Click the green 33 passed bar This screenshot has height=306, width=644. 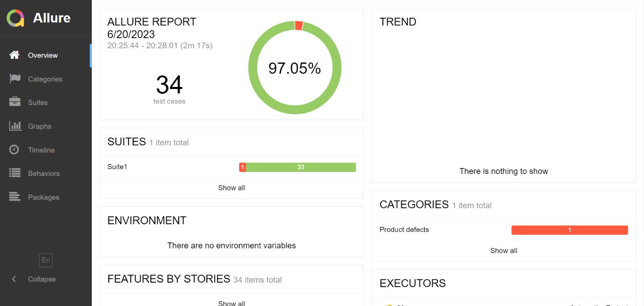tap(301, 167)
